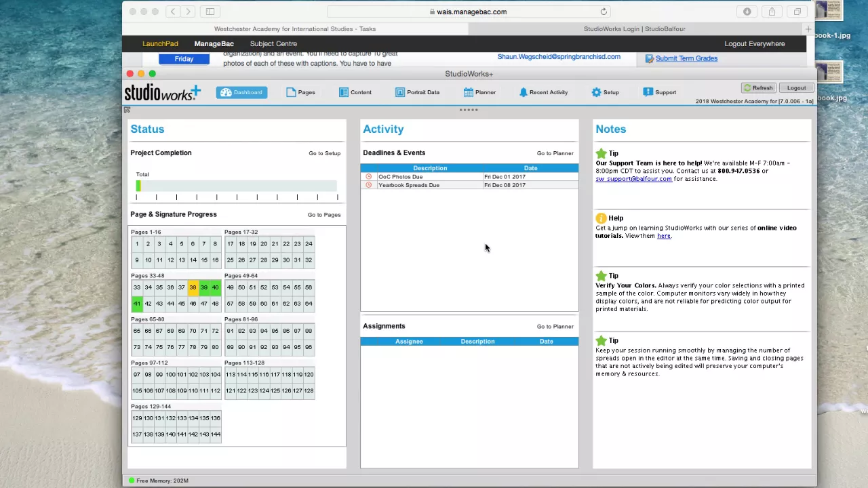Open the Planner from toolbar
The image size is (868, 488).
tap(479, 92)
